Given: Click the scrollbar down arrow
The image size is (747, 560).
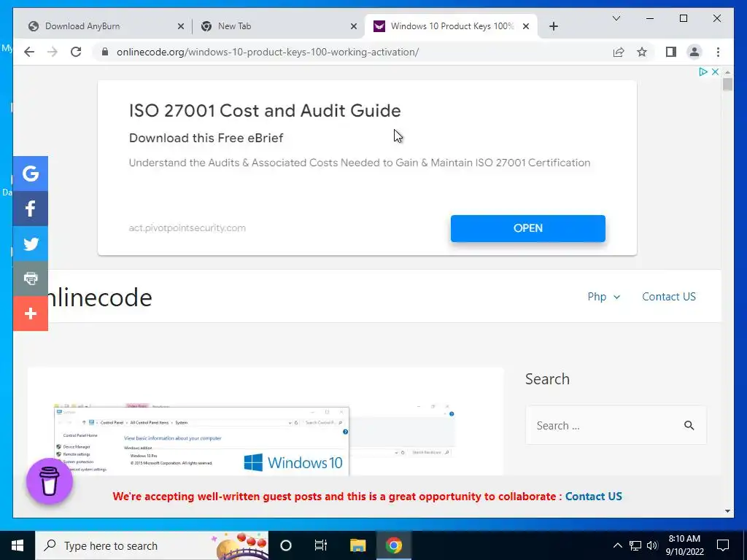Looking at the screenshot, I should (x=727, y=511).
